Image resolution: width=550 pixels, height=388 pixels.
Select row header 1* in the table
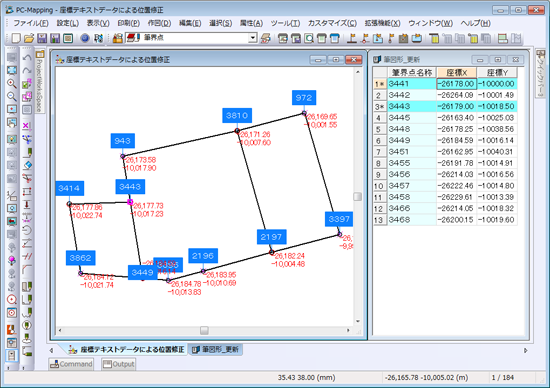pos(380,84)
